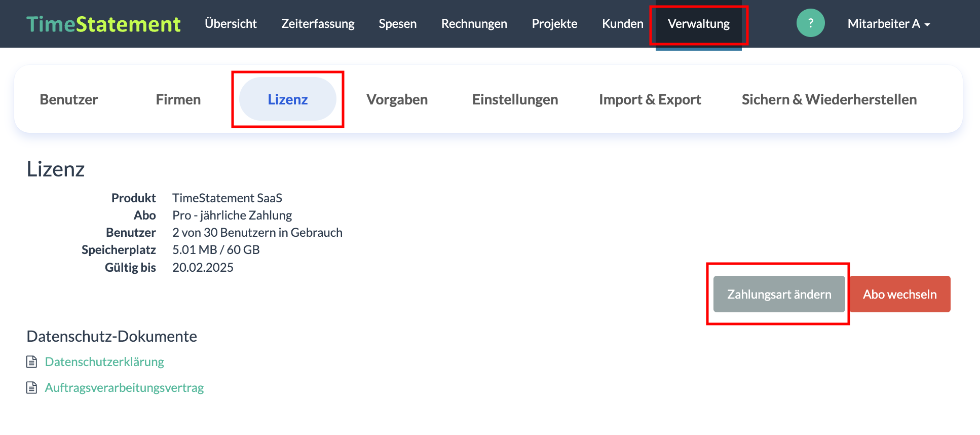The width and height of the screenshot is (980, 435).
Task: Click the 'Gültig bis' label
Action: pyautogui.click(x=130, y=267)
